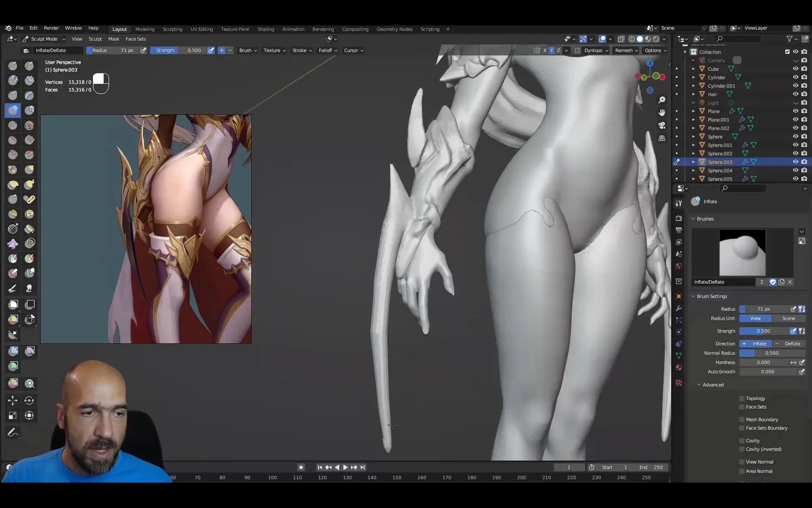Image resolution: width=812 pixels, height=508 pixels.
Task: Switch to the Shading workspace tab
Action: pyautogui.click(x=266, y=29)
